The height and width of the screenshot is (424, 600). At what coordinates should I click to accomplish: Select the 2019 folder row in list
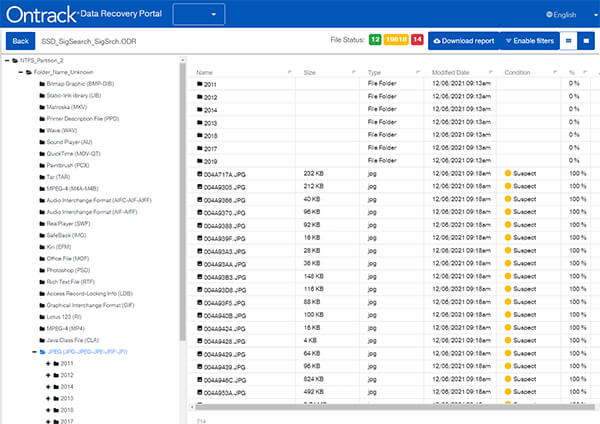tap(394, 161)
